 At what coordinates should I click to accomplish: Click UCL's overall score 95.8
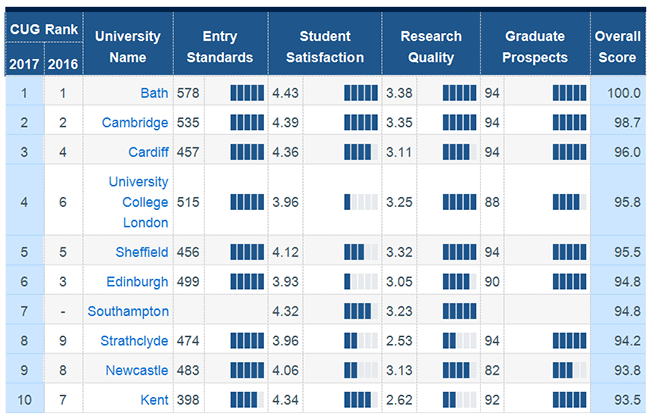pos(627,202)
